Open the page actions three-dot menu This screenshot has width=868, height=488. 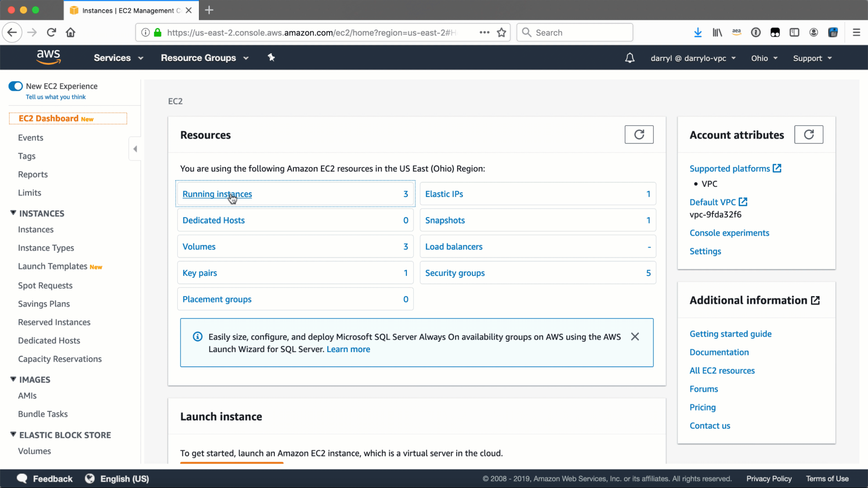484,32
